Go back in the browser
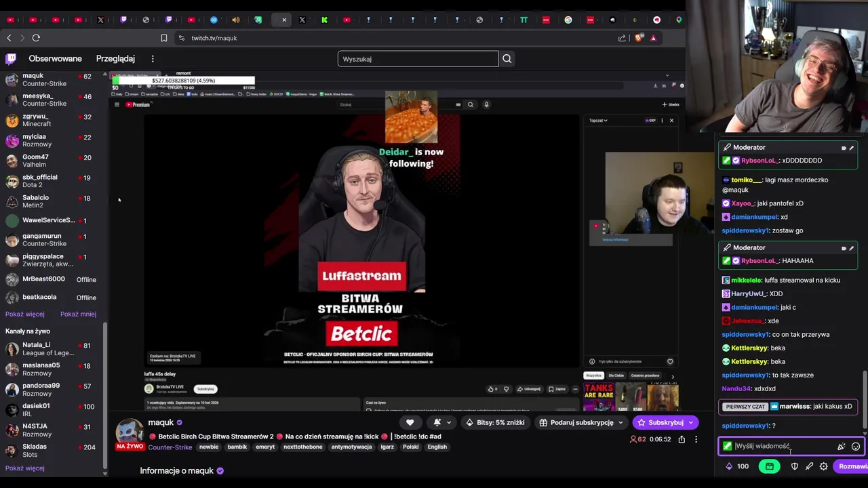This screenshot has width=868, height=488. 9,38
